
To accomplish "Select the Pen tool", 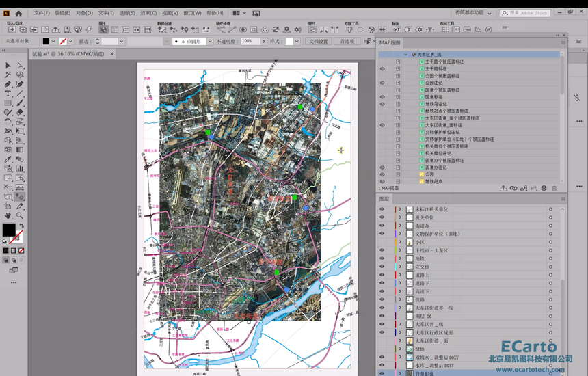I will point(8,84).
